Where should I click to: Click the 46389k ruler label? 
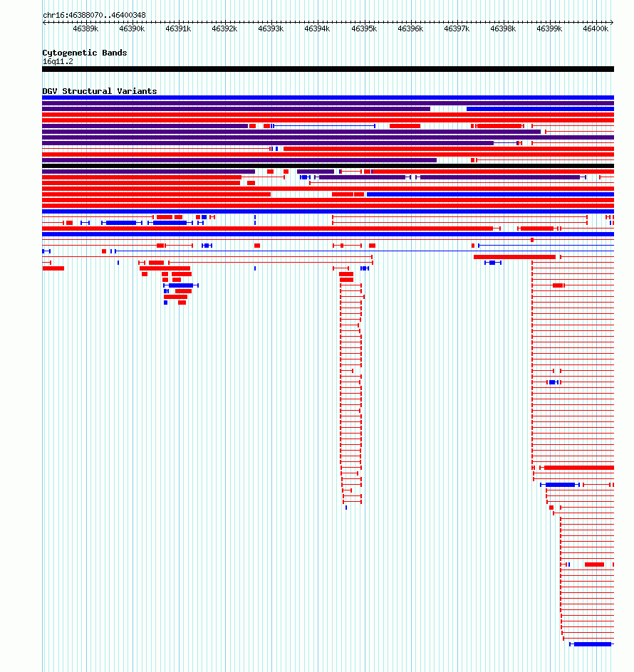(x=85, y=28)
